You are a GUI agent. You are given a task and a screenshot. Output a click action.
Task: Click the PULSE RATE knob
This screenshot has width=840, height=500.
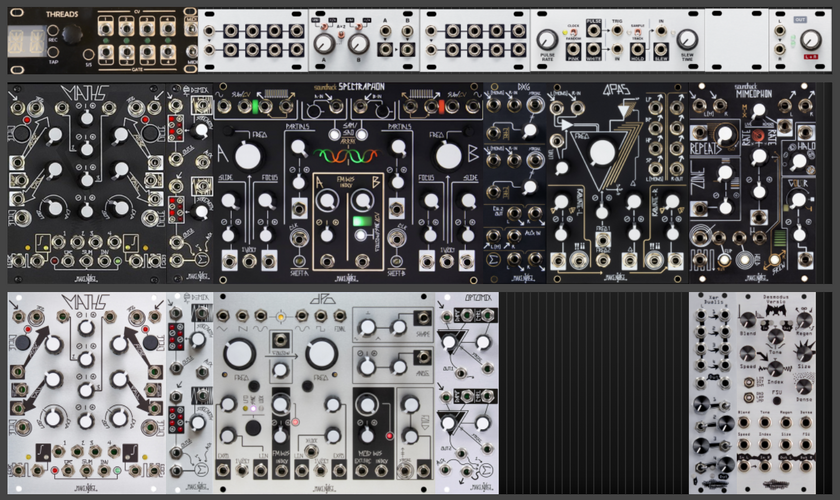pos(547,39)
